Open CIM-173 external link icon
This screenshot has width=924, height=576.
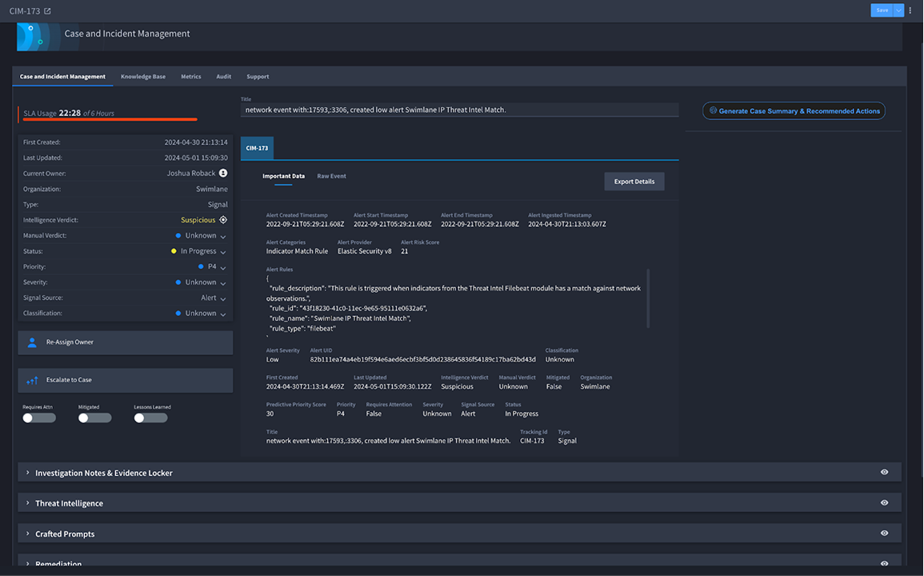pos(48,10)
